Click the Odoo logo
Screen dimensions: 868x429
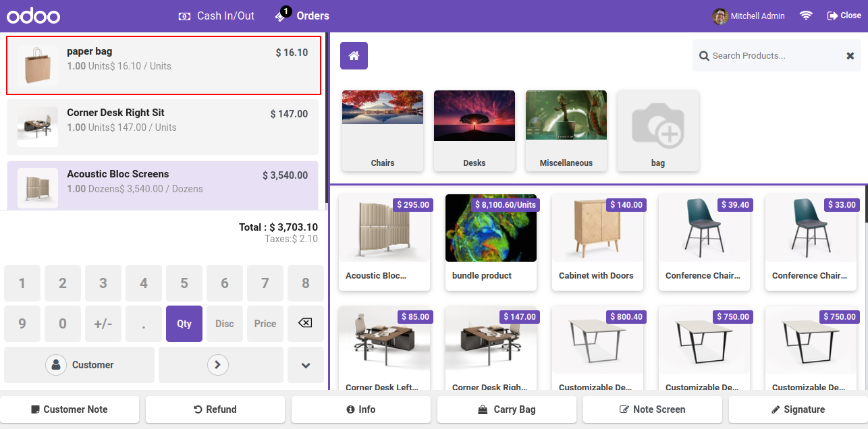[34, 16]
